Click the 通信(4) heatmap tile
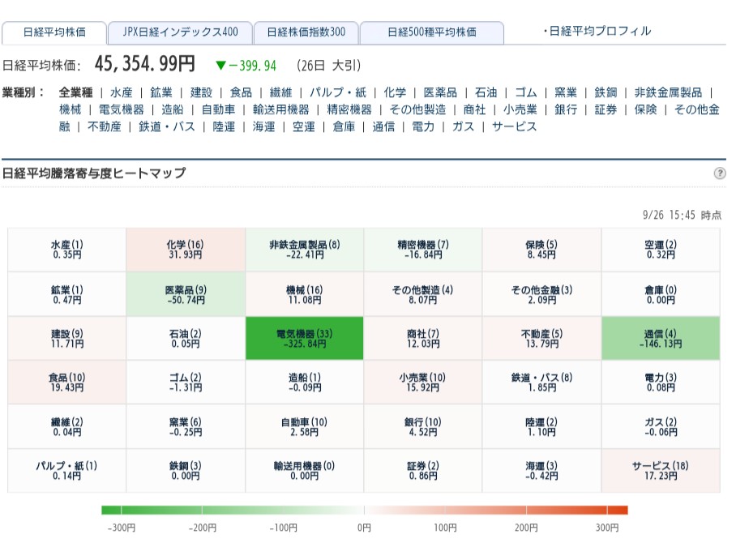 661,338
